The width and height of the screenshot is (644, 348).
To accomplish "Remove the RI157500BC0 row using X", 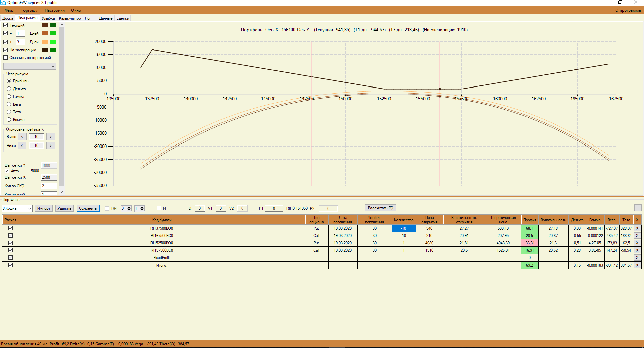I will point(637,250).
